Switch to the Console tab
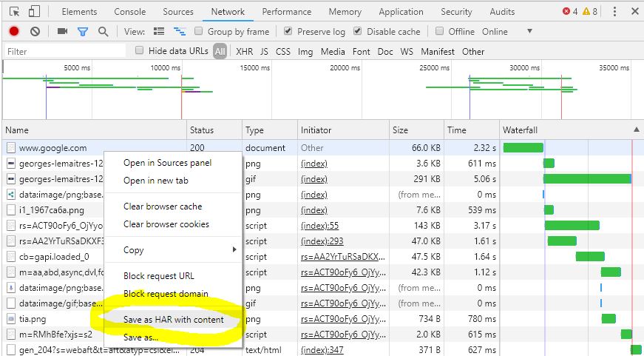The image size is (644, 356). coord(129,12)
